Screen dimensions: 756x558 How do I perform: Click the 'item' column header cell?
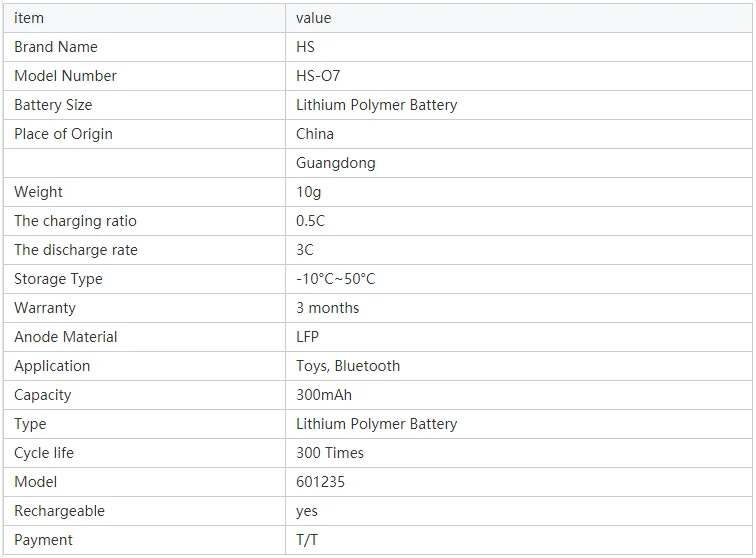144,18
